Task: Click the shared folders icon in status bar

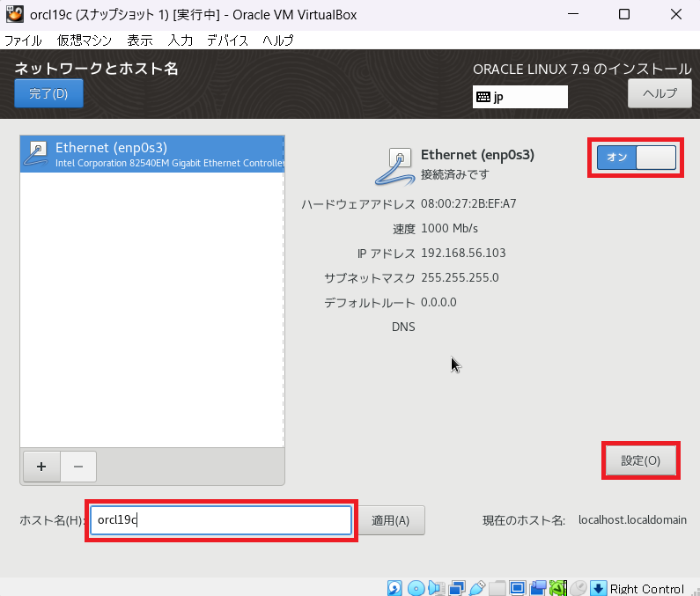Action: pos(497,588)
